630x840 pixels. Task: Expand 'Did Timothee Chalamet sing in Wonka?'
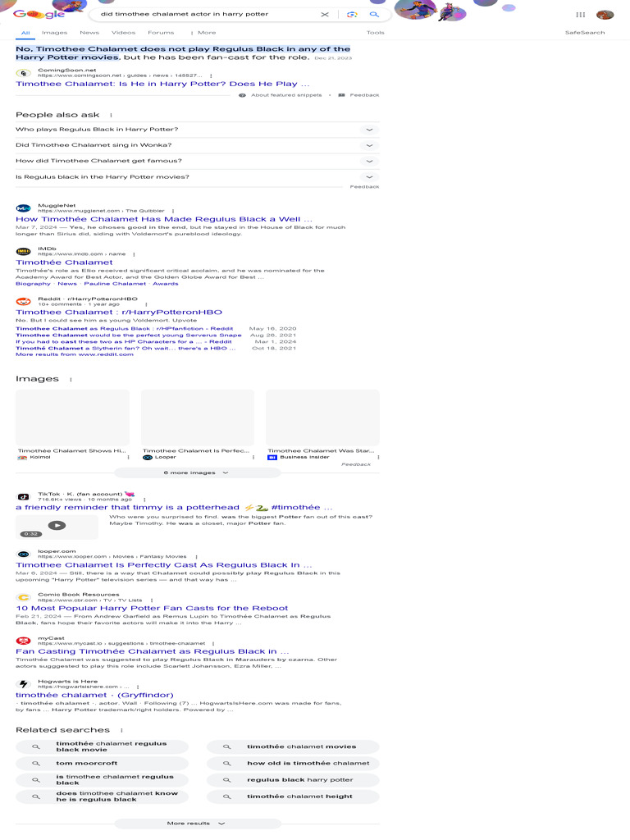point(198,145)
